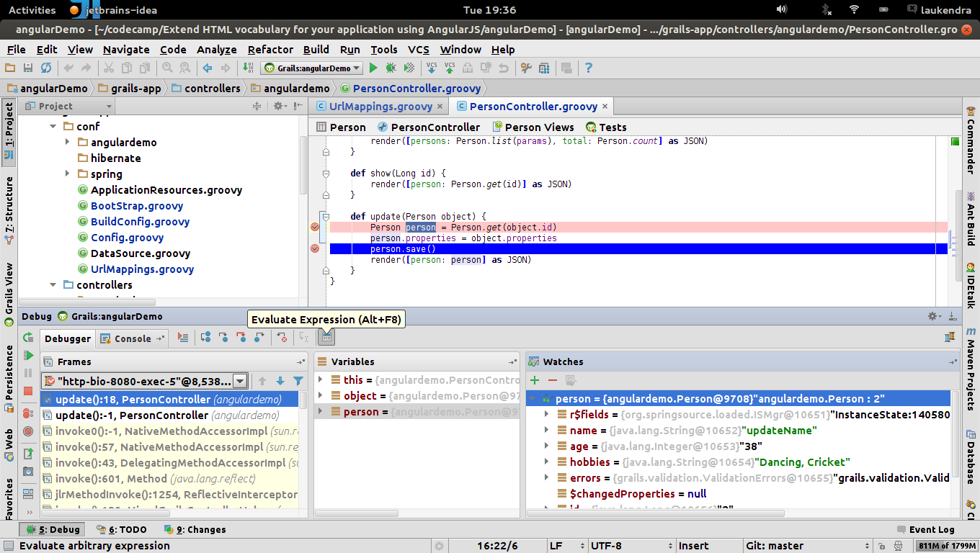Switch to the UrlMappings.groovy editor tab
The image size is (980, 553).
click(x=380, y=107)
